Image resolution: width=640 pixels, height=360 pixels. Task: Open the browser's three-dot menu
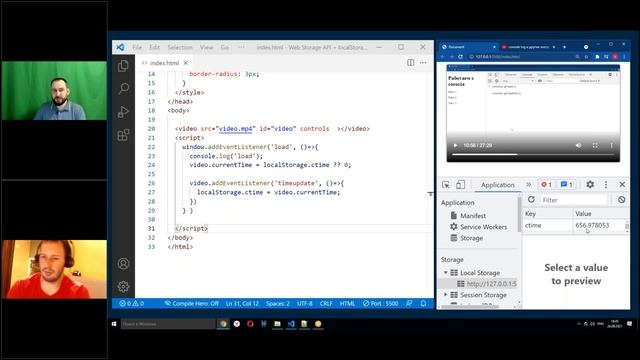pyautogui.click(x=624, y=57)
